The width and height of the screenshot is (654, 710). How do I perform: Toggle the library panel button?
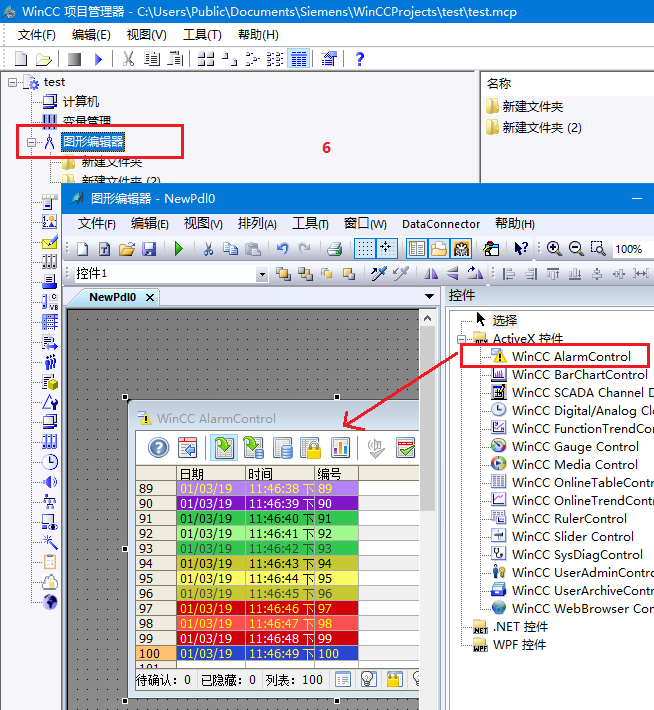(439, 248)
